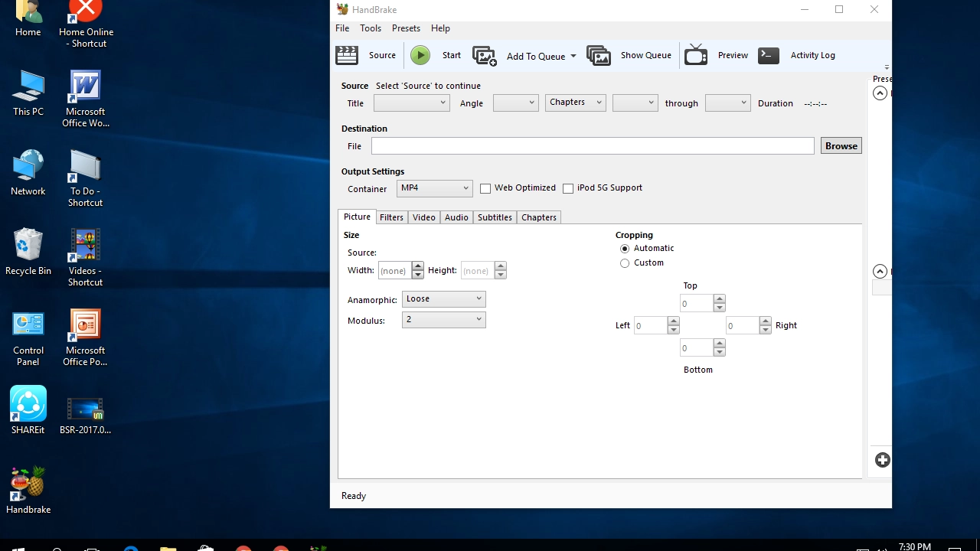Viewport: 980px width, 551px height.
Task: Select the This PC desktop icon
Action: 28,93
